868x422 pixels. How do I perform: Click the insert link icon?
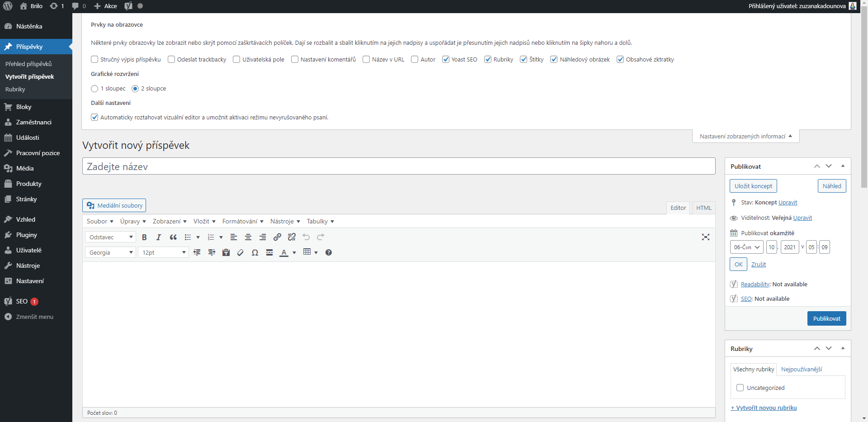pos(277,237)
